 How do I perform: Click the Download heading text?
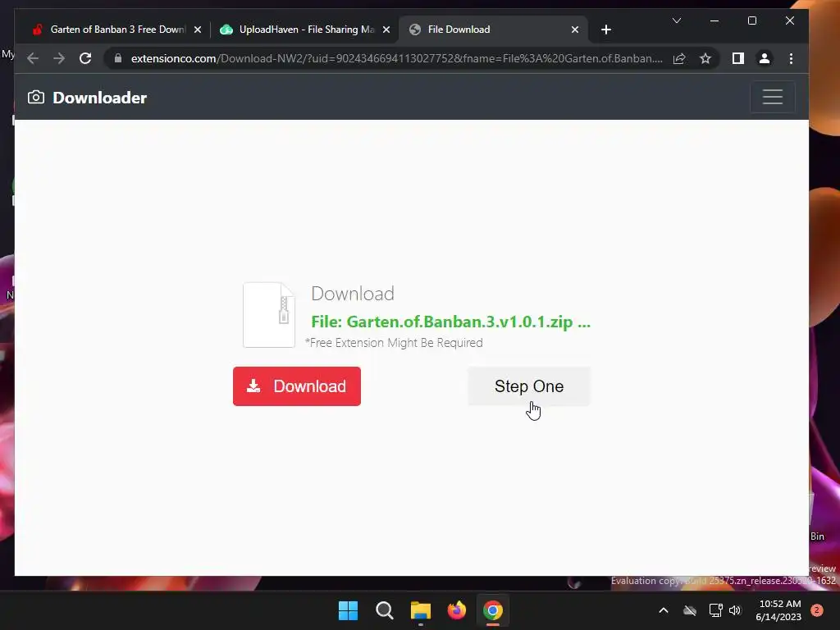point(353,294)
